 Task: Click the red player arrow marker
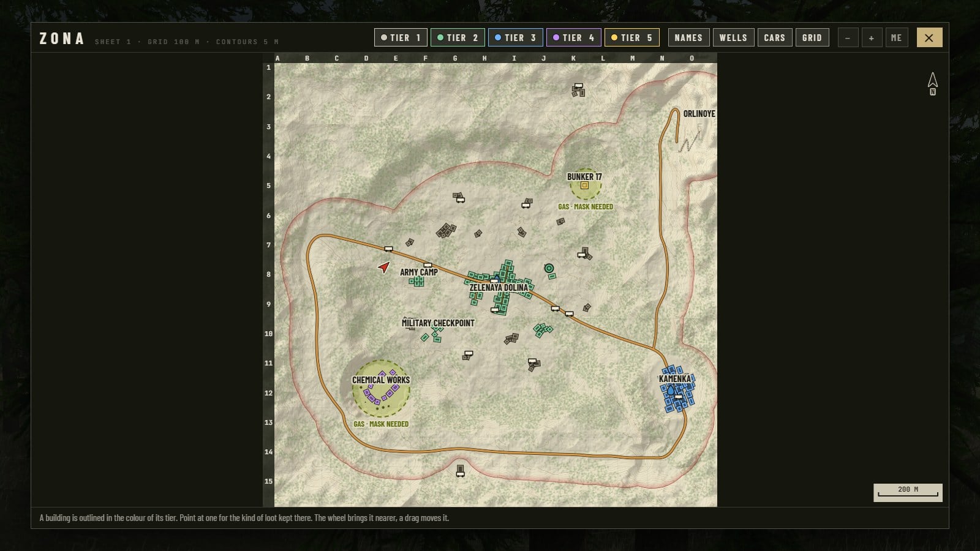384,267
